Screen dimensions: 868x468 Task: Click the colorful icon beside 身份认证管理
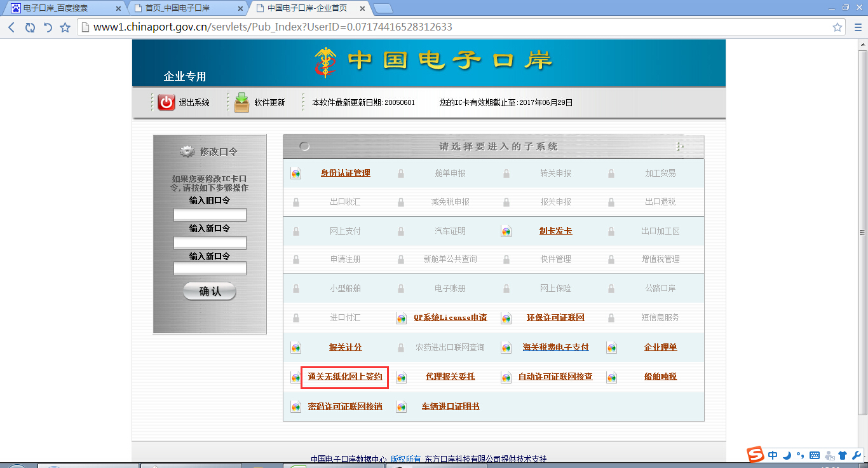point(295,174)
